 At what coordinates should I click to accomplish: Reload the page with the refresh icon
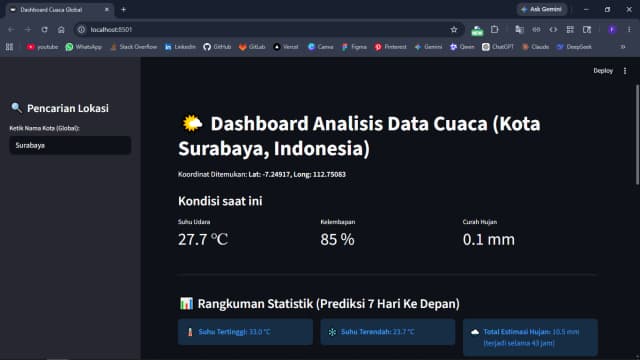44,29
